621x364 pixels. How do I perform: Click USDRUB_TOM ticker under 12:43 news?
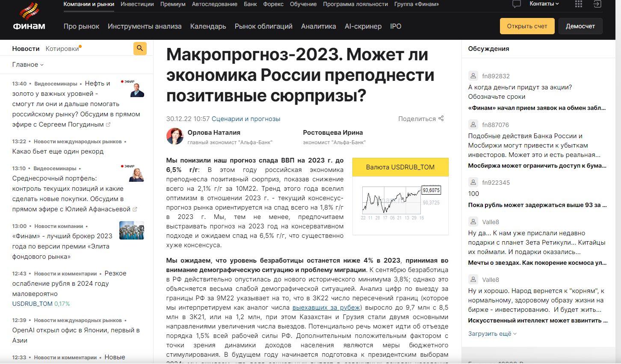click(x=32, y=304)
